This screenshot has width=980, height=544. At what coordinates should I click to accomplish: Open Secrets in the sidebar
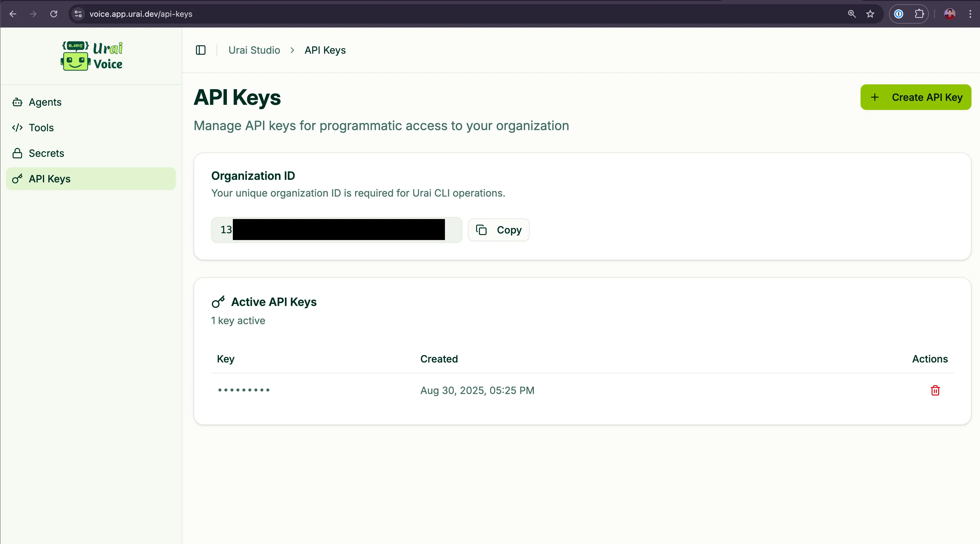90,153
